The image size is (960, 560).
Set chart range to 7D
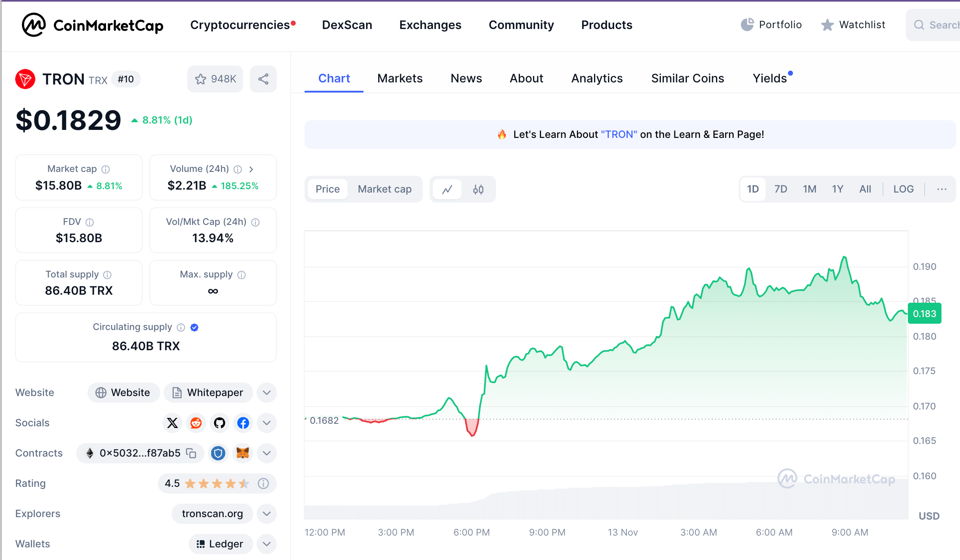(781, 189)
